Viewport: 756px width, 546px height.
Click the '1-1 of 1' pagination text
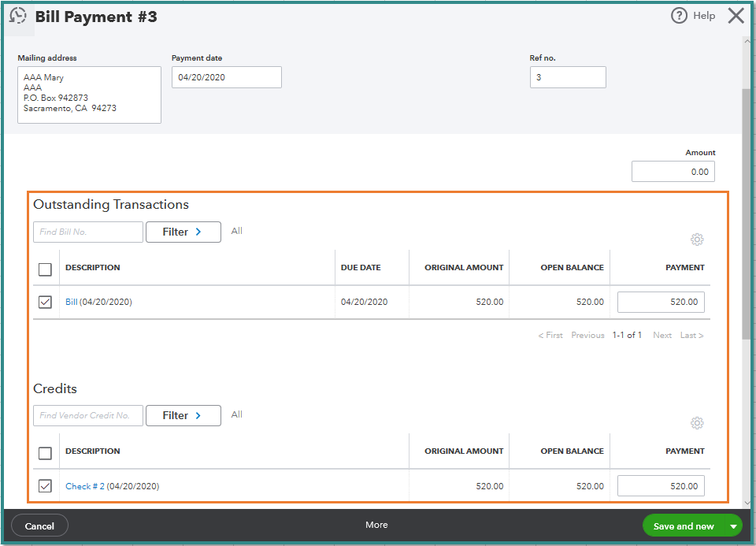[627, 335]
